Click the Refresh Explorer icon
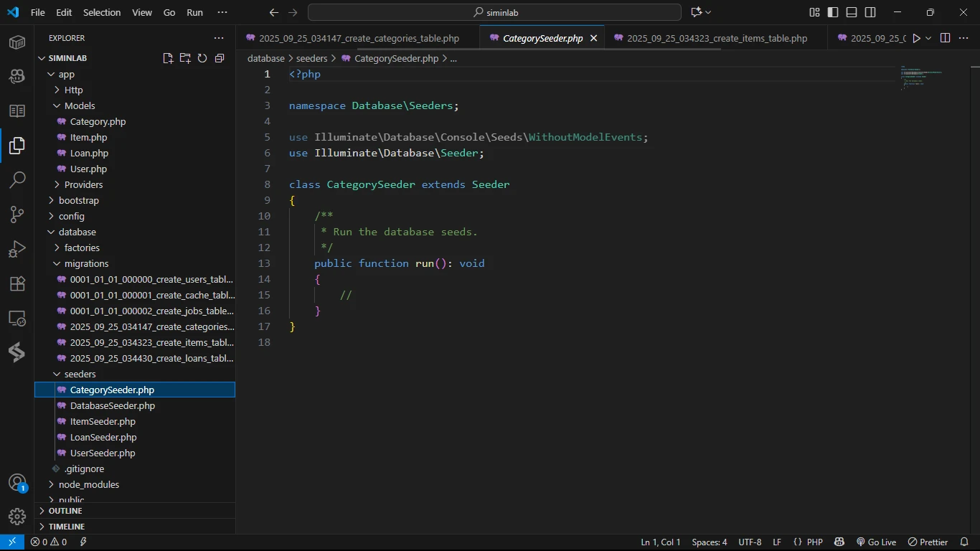 (x=202, y=58)
